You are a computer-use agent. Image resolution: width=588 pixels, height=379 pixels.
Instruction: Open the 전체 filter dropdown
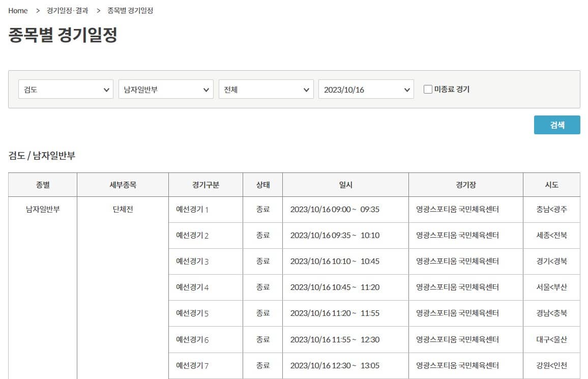(267, 89)
